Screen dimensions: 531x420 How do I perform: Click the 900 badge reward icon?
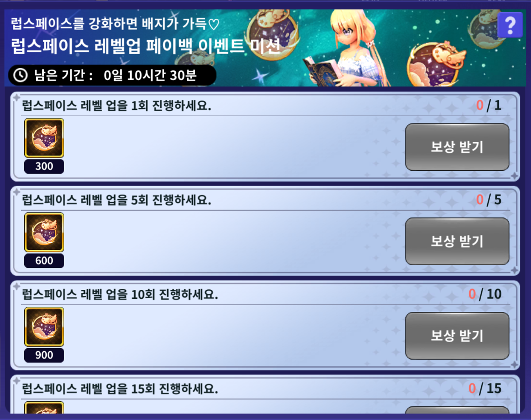coord(44,327)
